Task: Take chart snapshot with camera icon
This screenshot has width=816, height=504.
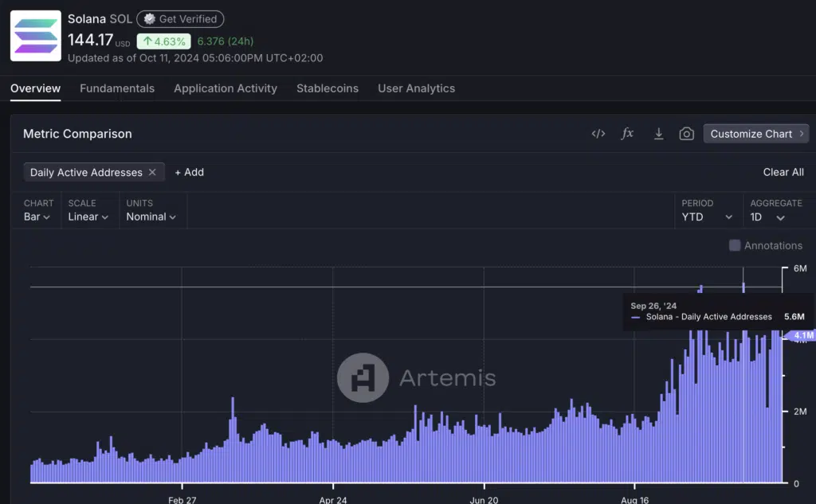Action: (686, 134)
